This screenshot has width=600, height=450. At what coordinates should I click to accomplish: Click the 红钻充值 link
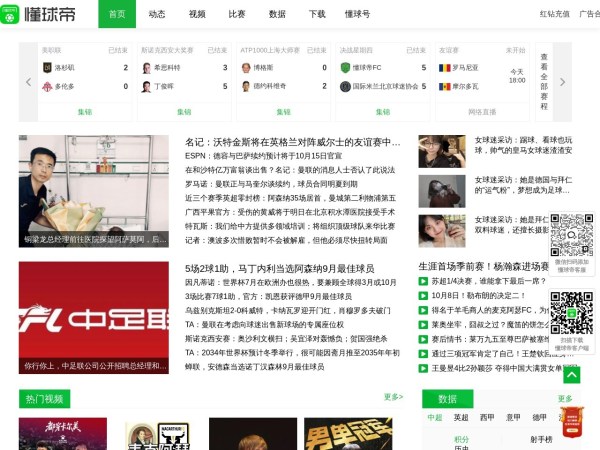click(554, 14)
